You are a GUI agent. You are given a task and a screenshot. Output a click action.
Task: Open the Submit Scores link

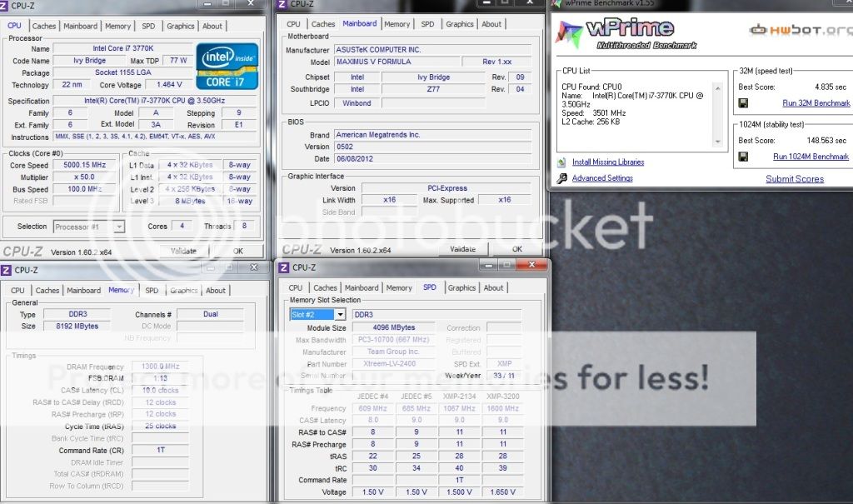coord(795,179)
